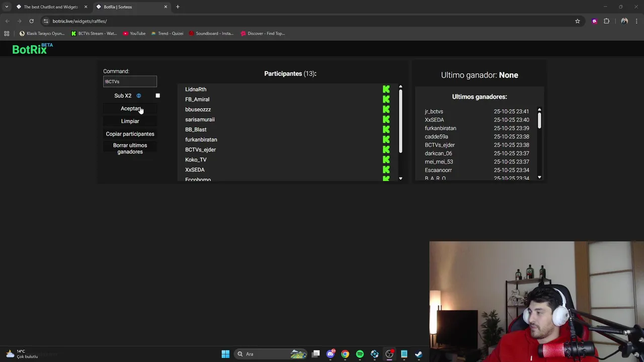Click Copiar participantes button
This screenshot has width=644, height=362.
pyautogui.click(x=130, y=134)
